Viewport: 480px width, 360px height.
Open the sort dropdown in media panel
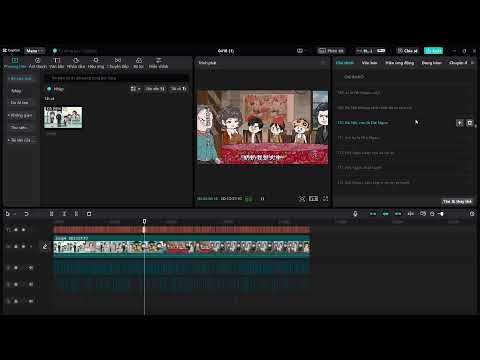155,89
